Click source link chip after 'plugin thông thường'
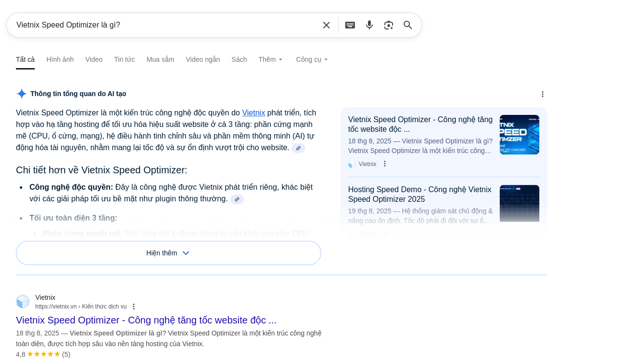Viewport: 619px width, 364px height. (x=237, y=199)
